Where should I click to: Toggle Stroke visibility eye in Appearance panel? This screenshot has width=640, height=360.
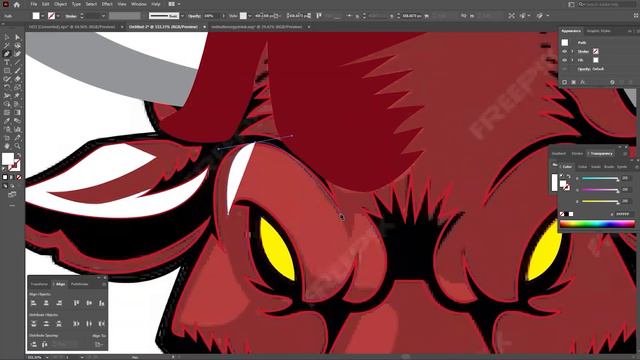(564, 51)
